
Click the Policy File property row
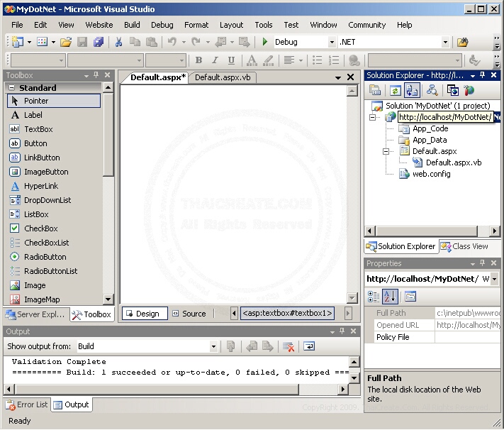pyautogui.click(x=432, y=337)
